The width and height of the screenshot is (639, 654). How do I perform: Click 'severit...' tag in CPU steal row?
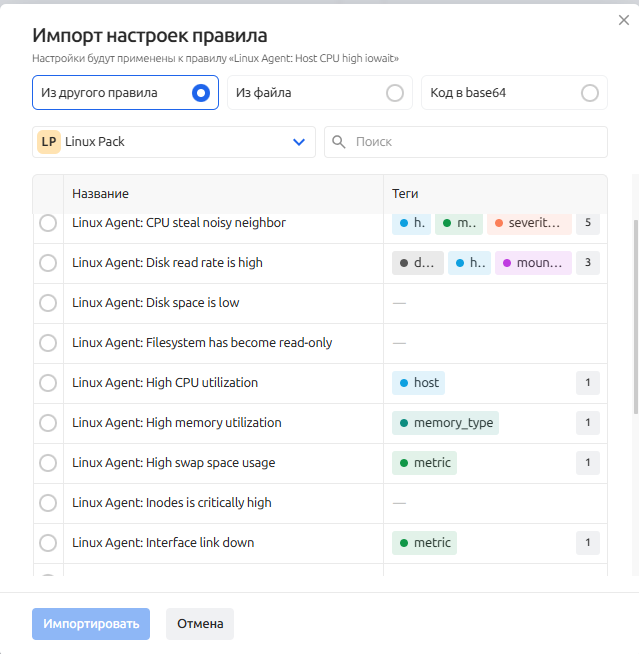coord(529,223)
